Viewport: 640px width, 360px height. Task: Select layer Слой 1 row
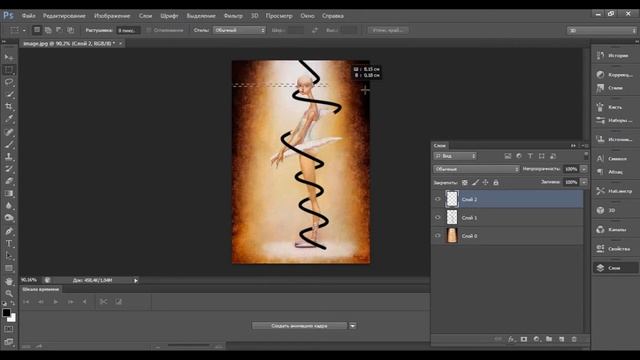pyautogui.click(x=508, y=218)
